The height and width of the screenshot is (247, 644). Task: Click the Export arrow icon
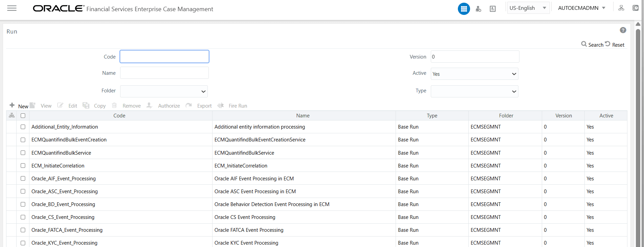pyautogui.click(x=188, y=105)
